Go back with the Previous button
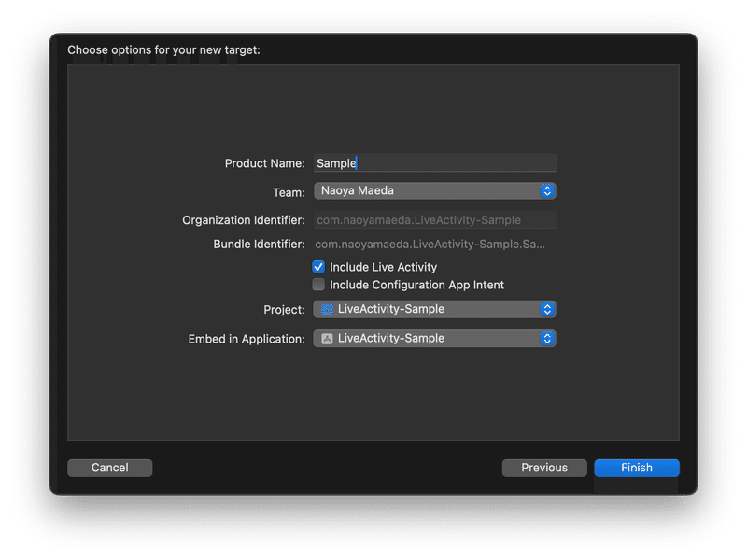Image resolution: width=747 pixels, height=560 pixels. point(544,468)
